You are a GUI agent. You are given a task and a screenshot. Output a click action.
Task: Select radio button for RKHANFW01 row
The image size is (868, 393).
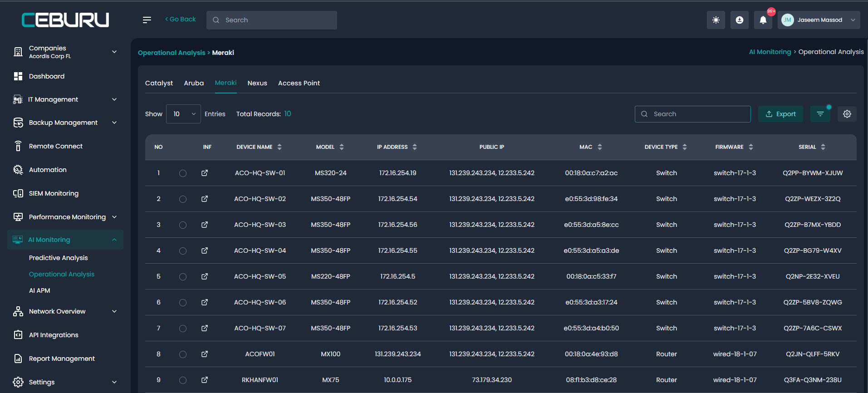tap(183, 380)
